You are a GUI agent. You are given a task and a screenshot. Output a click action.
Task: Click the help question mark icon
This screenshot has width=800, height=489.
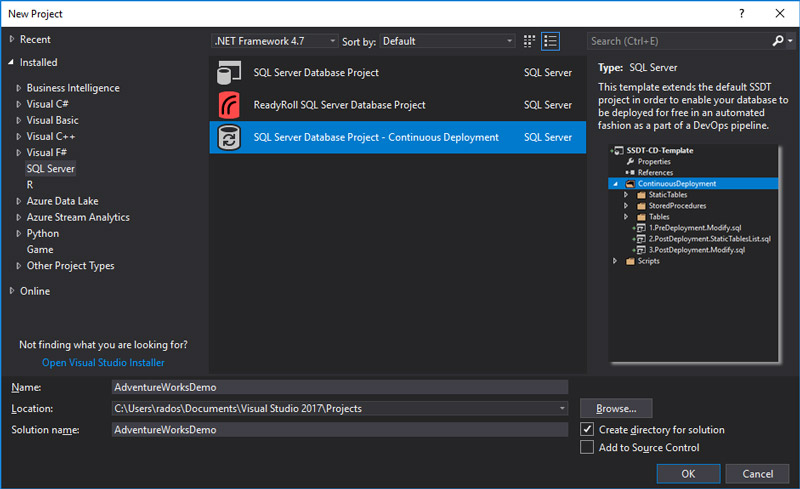tap(741, 13)
